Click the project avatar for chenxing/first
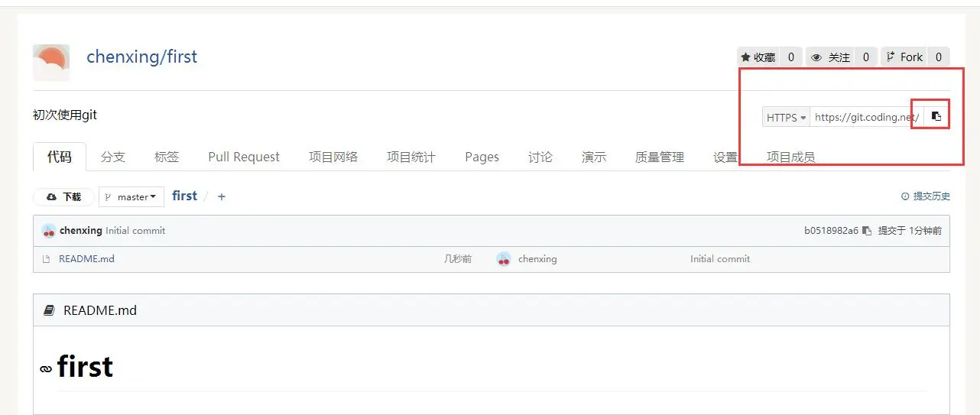The height and width of the screenshot is (415, 980). click(x=51, y=63)
